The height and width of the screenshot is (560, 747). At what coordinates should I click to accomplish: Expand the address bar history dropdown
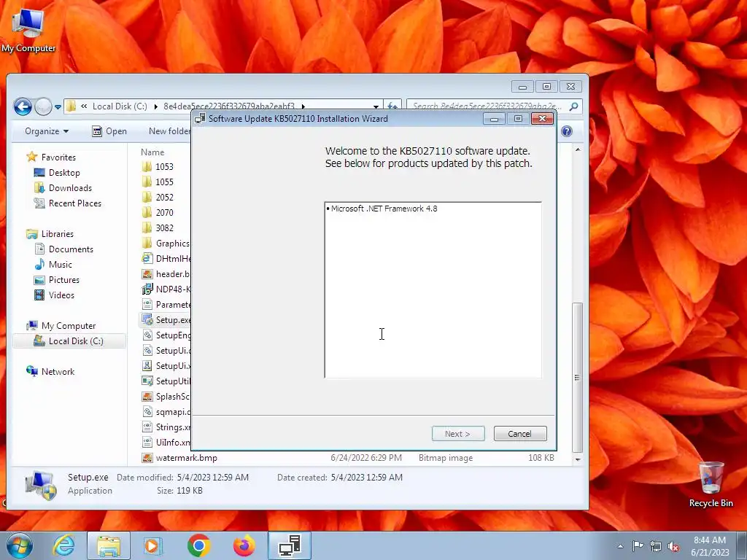point(376,106)
